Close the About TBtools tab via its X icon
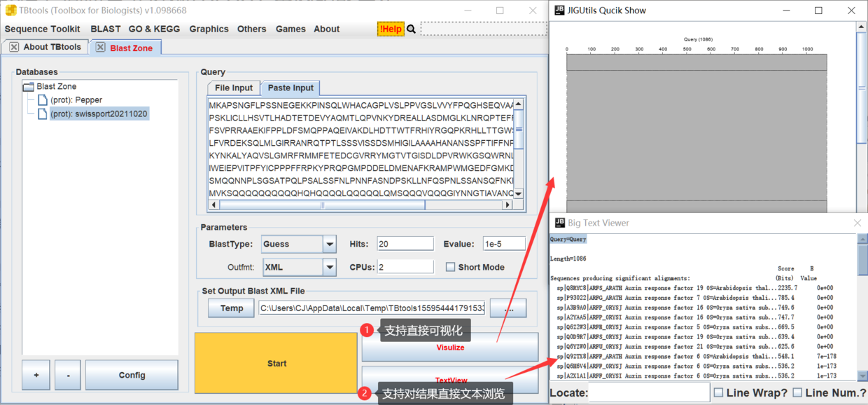 click(x=14, y=47)
